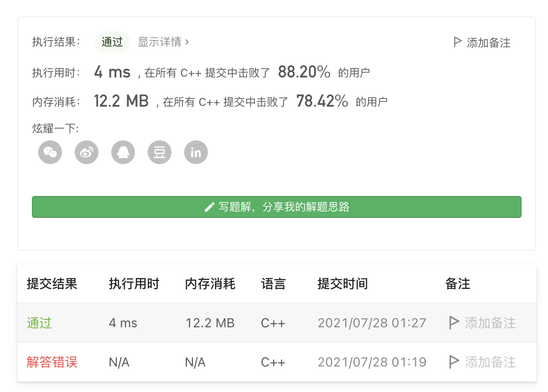This screenshot has width=548, height=392.
Task: Open the 解答错误 submission link
Action: coord(52,362)
